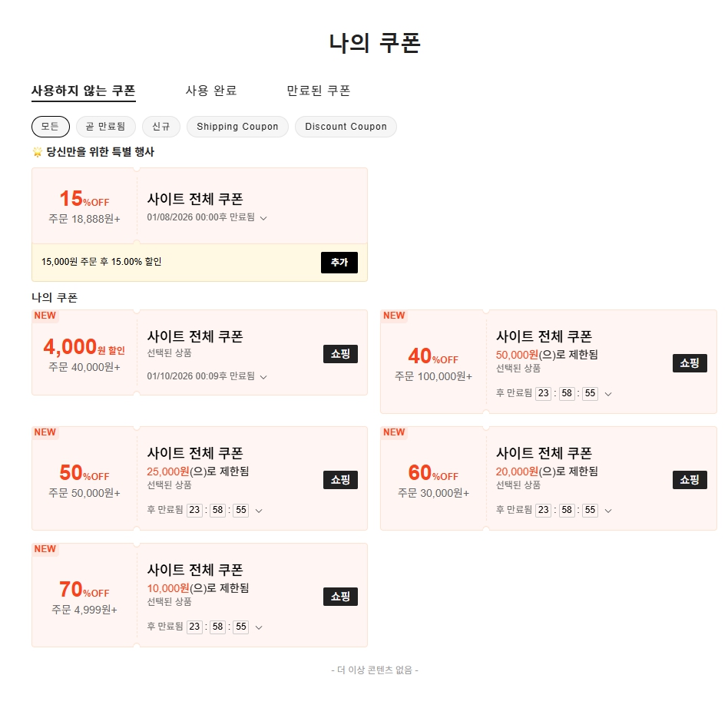Switch to the 만료된 쿠폰 tab
Image resolution: width=728 pixels, height=708 pixels.
point(317,90)
